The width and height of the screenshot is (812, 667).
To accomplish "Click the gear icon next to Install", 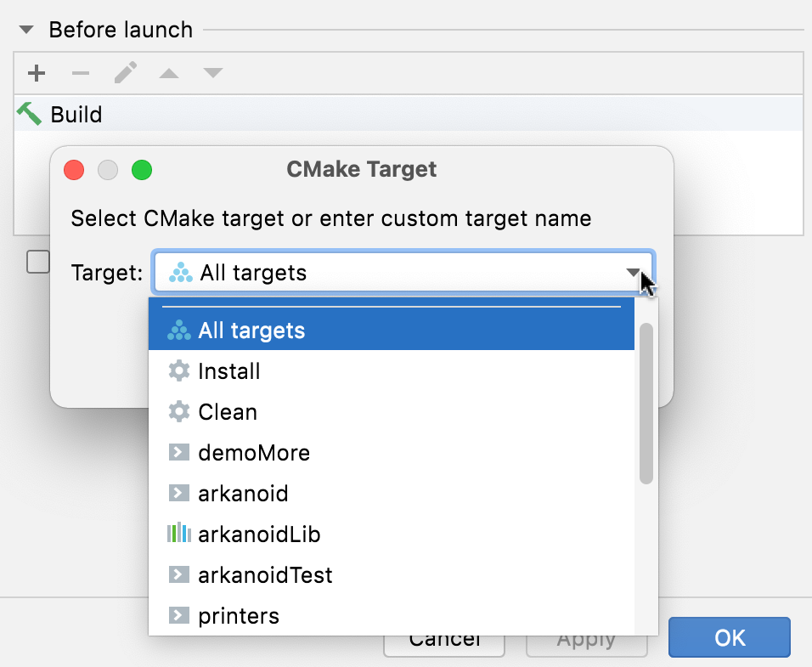I will coord(178,370).
